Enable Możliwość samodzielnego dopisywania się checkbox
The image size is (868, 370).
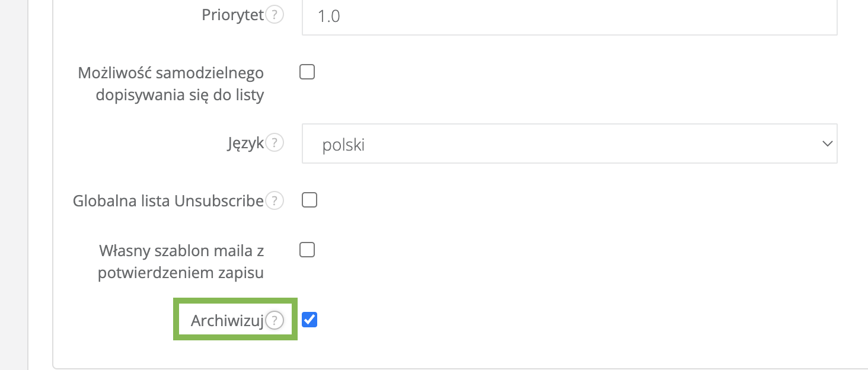(307, 72)
